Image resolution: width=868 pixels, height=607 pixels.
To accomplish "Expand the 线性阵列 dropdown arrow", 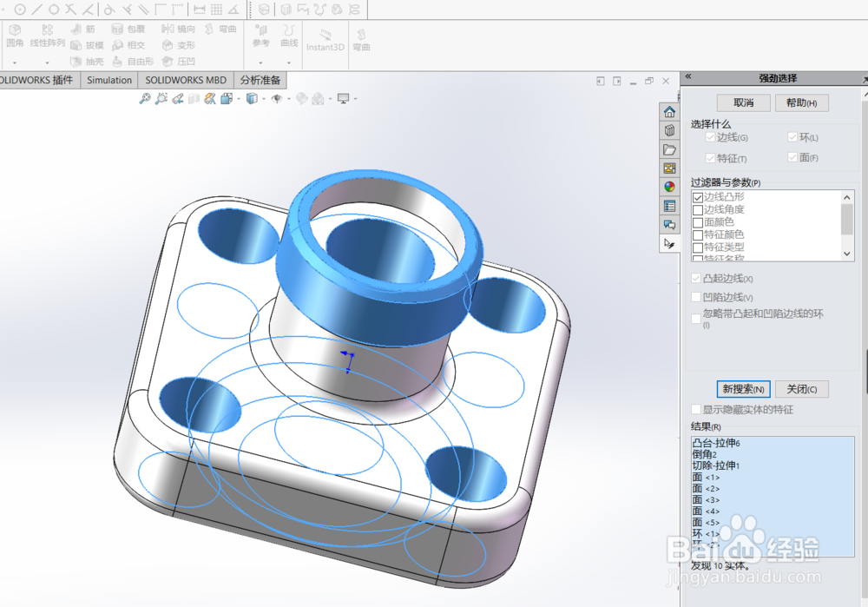I will pos(47,63).
